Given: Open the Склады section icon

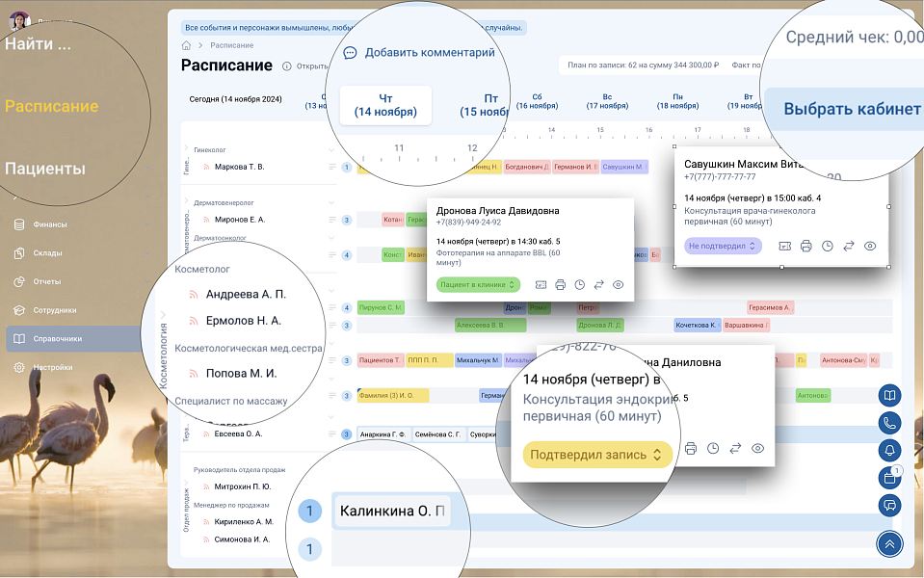Looking at the screenshot, I should [x=18, y=253].
